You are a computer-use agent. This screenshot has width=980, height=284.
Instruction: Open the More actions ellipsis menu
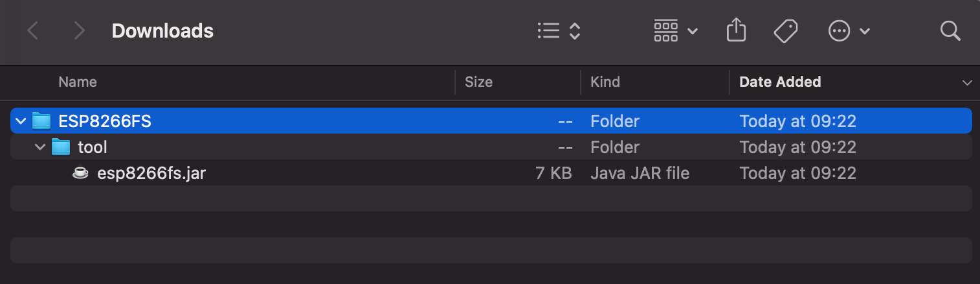pos(849,30)
